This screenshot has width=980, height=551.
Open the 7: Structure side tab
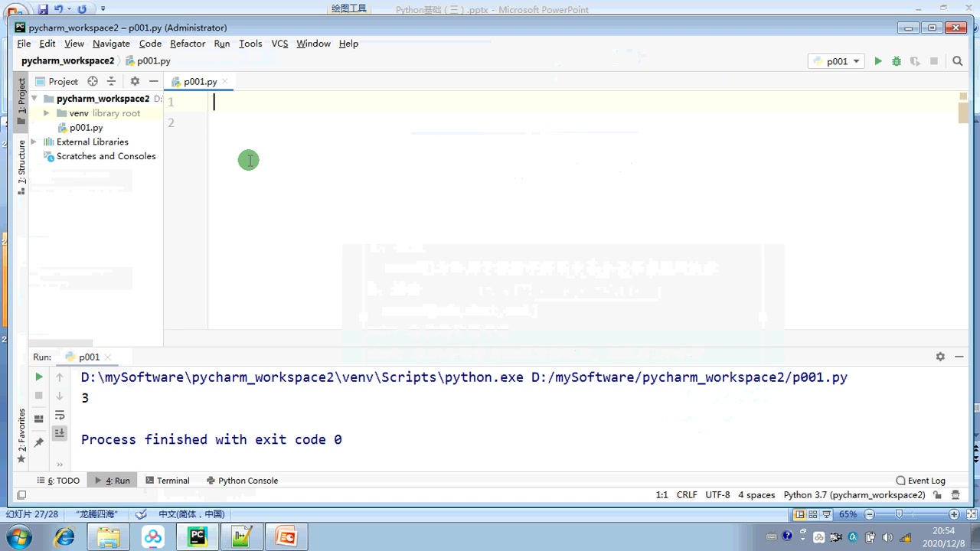[x=21, y=167]
